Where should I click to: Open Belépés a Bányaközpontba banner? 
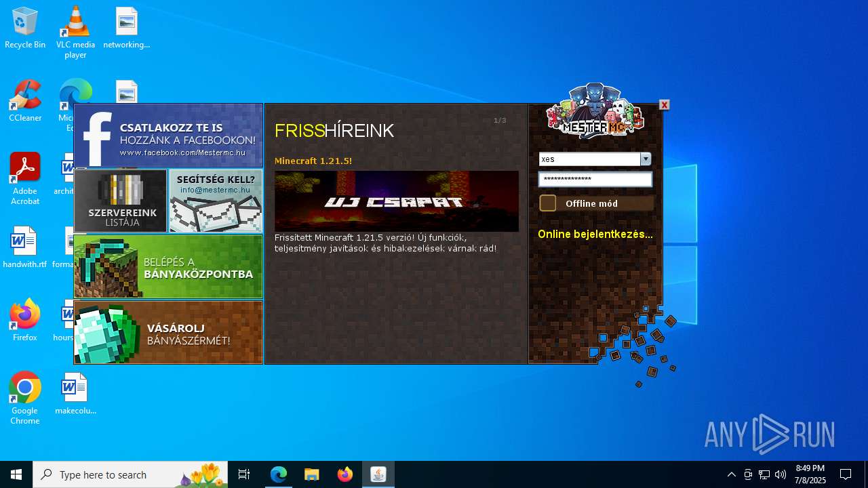coord(168,266)
